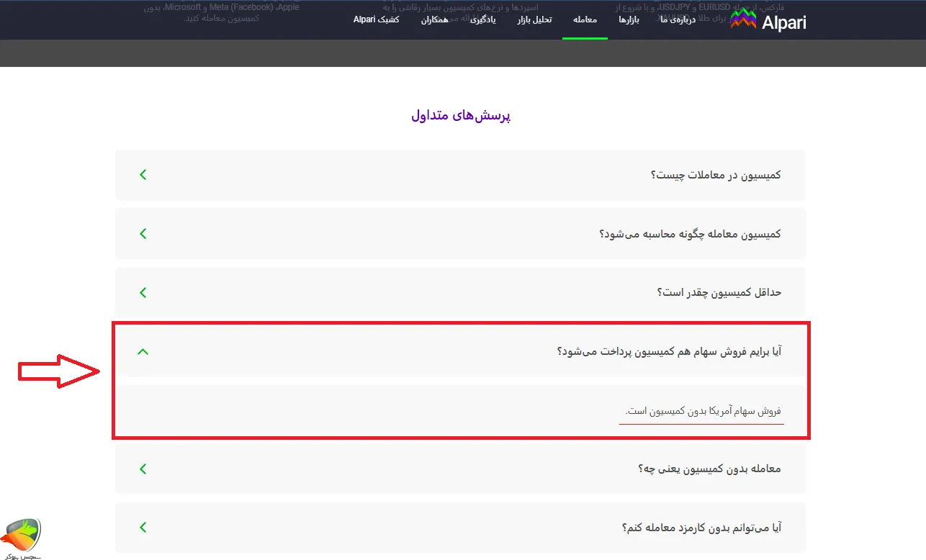Click answer text 'فروش سهام آمریکا بدون کمیسیون است.'

point(703,411)
